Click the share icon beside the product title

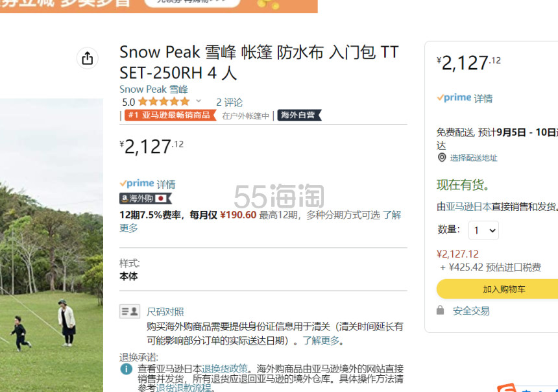[x=88, y=58]
